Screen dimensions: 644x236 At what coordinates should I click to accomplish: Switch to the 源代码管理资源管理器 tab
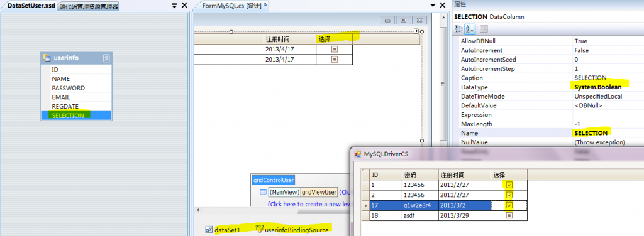[x=88, y=6]
